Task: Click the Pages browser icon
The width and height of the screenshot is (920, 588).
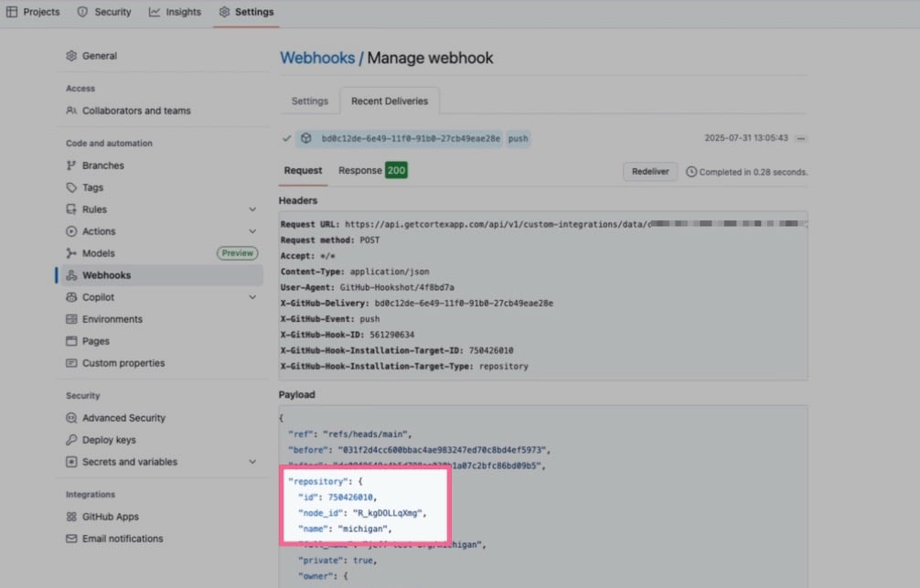Action: [71, 341]
